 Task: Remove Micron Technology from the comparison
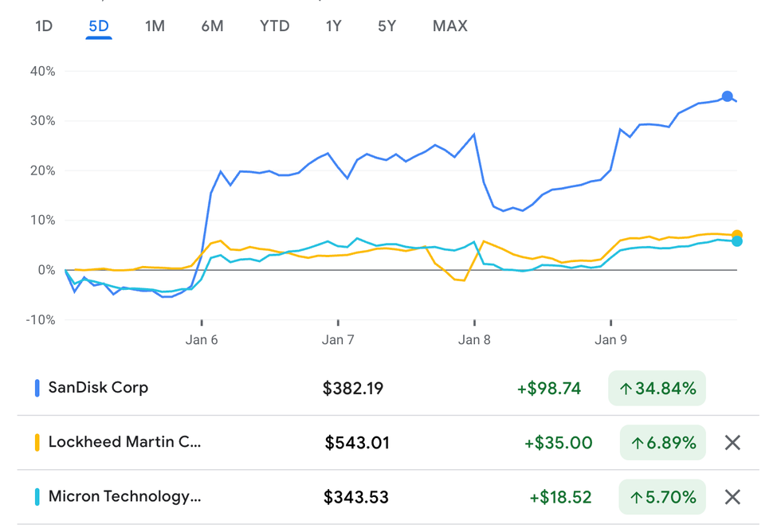pyautogui.click(x=732, y=496)
